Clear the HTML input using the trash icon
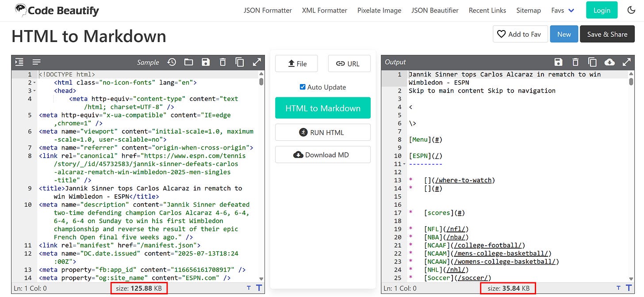The width and height of the screenshot is (644, 297). 222,62
